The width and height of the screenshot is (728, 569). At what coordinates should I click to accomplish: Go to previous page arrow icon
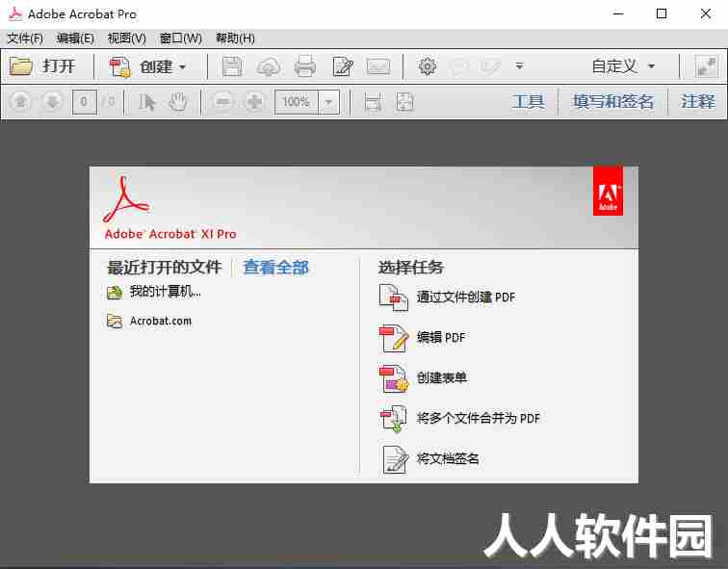point(20,101)
